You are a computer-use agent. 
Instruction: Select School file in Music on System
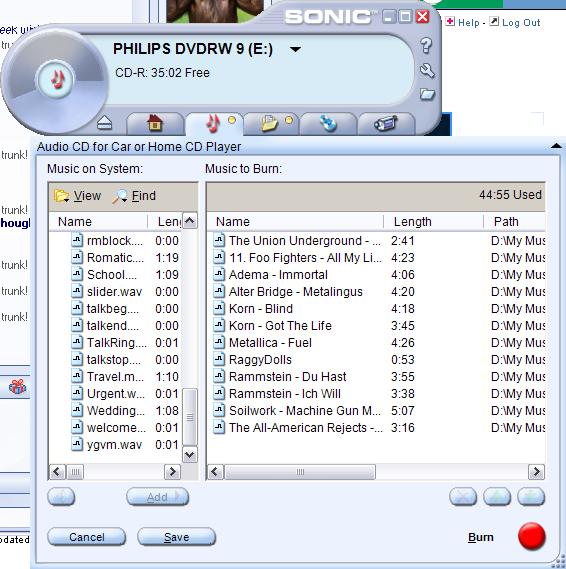point(115,275)
